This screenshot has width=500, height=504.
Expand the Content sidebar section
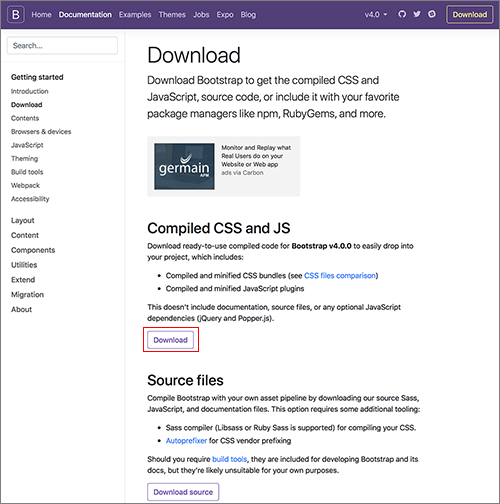[x=25, y=235]
